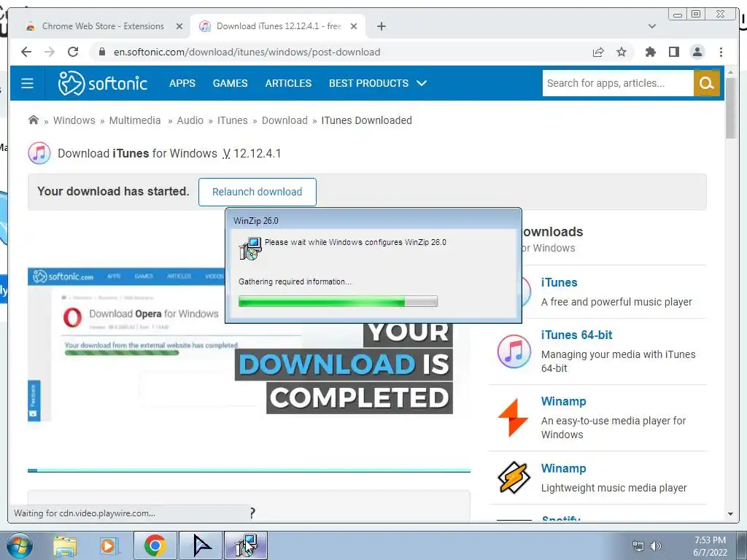Reload the current Softonic page
The width and height of the screenshot is (747, 560).
pyautogui.click(x=73, y=52)
